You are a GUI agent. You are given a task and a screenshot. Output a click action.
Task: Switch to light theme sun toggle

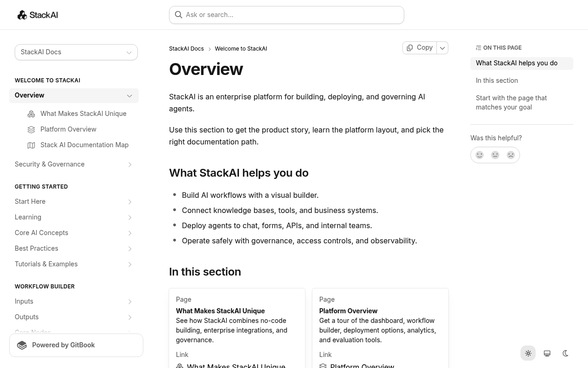[528, 353]
